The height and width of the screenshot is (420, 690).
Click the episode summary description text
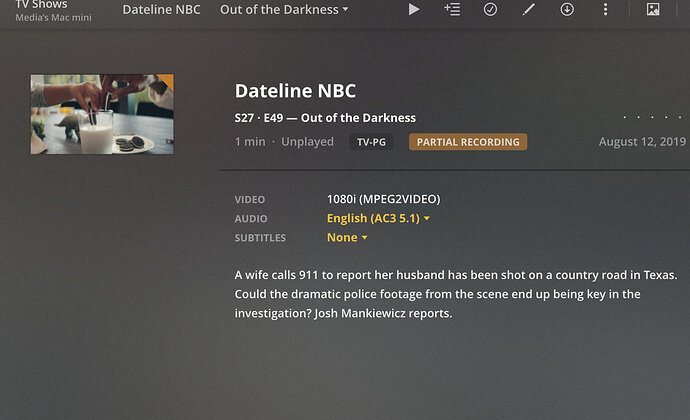click(456, 294)
